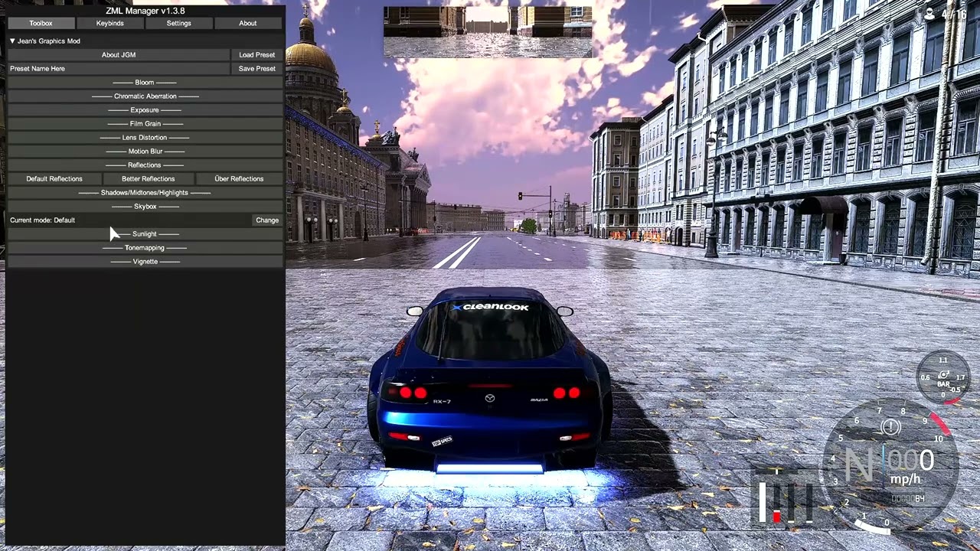This screenshot has height=551, width=980.
Task: Open the Settings tab
Action: coord(178,23)
